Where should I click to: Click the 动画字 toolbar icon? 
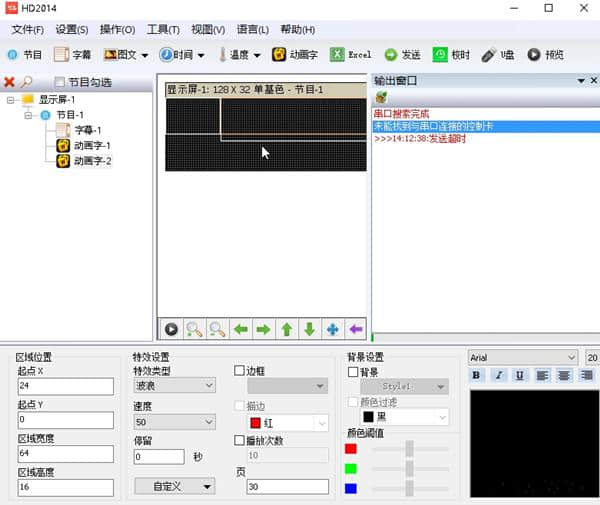281,55
